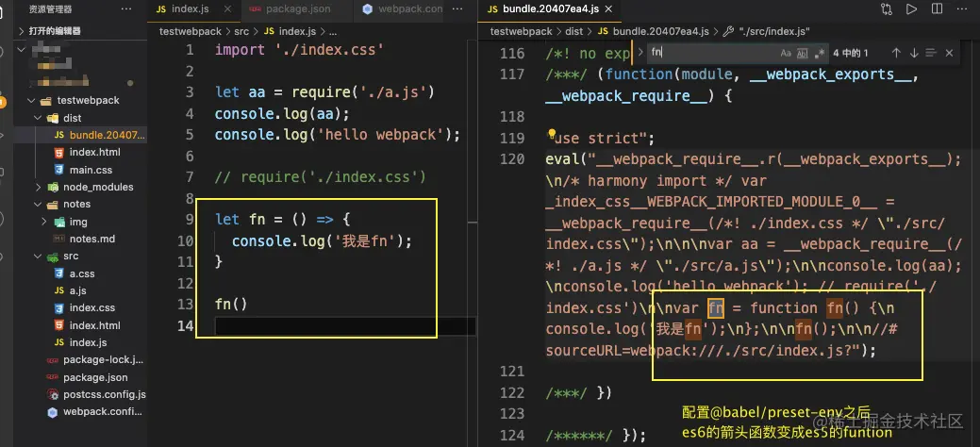Go to next find match
This screenshot has height=447, width=980.
[x=914, y=53]
